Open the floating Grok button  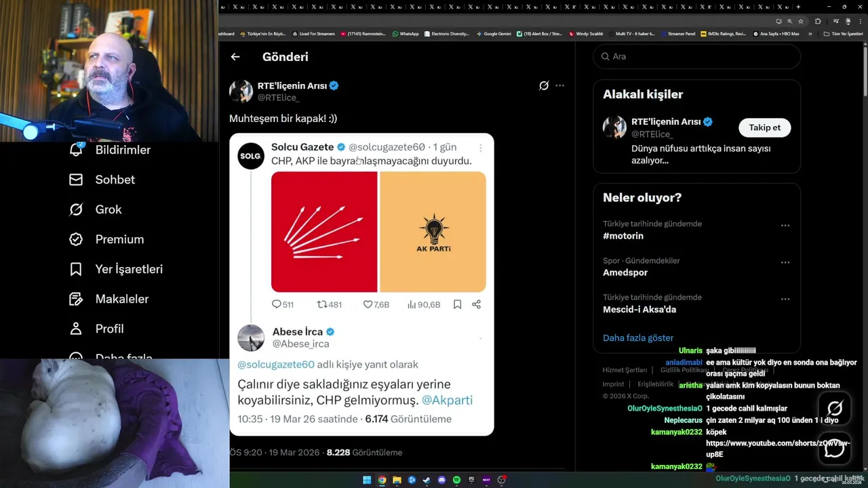pyautogui.click(x=834, y=408)
